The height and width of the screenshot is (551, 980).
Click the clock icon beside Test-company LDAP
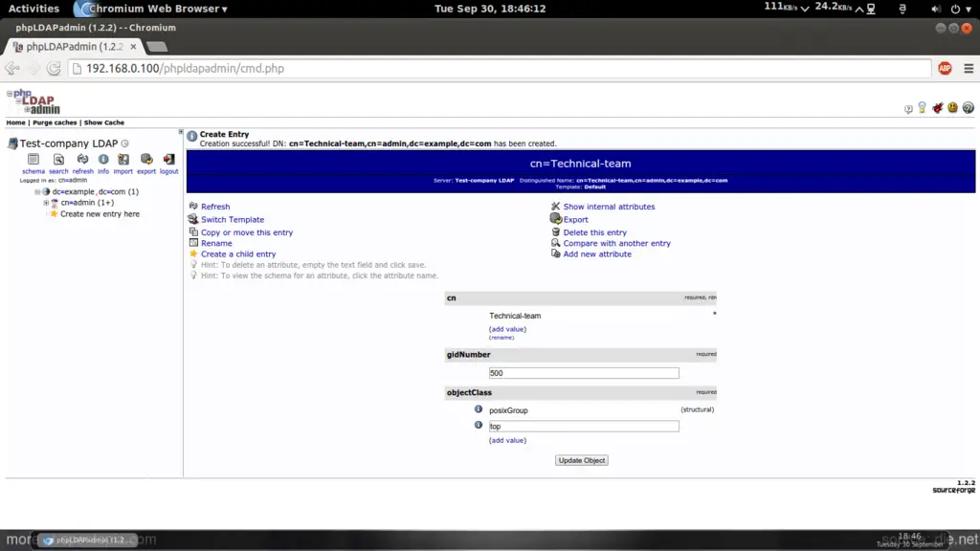[125, 143]
